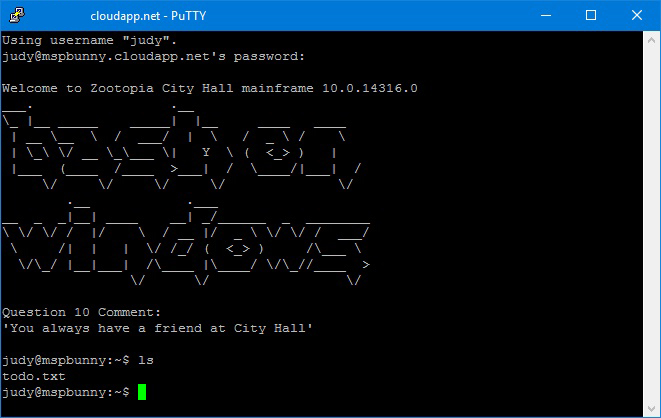Maximize the PuTTY window
Viewport: 661px width, 418px height.
591,16
